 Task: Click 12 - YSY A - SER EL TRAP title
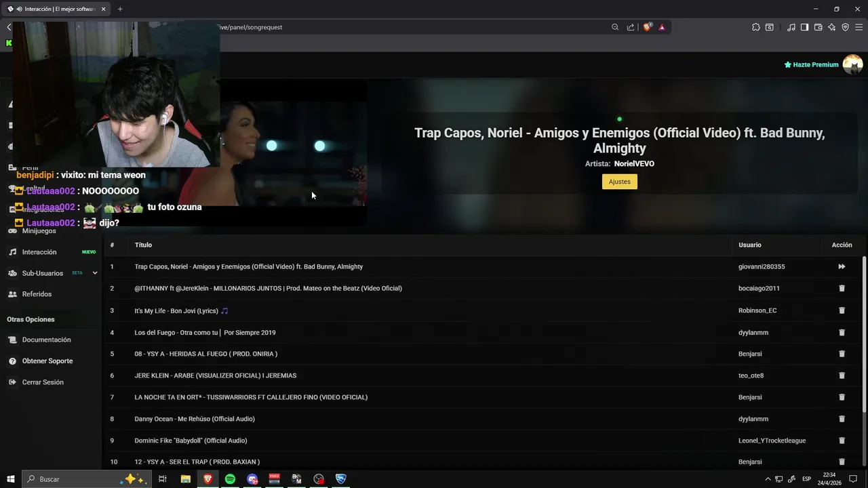coord(197,462)
